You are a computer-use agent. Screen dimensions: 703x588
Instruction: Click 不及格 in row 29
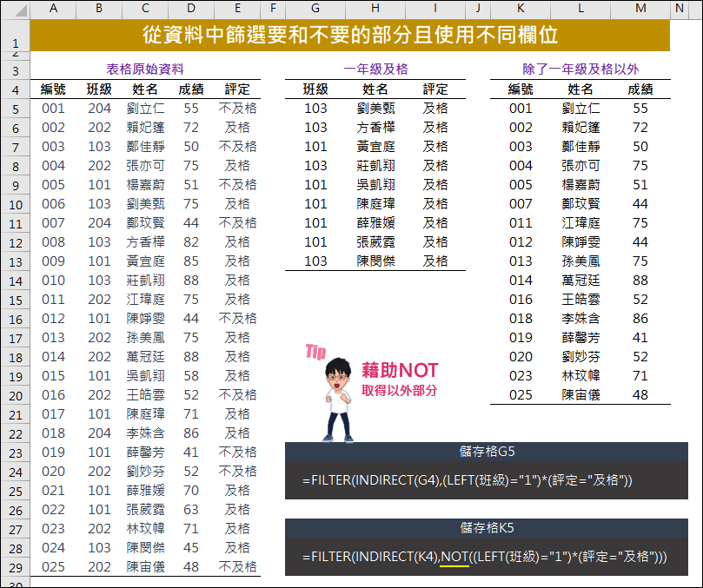pos(237,567)
